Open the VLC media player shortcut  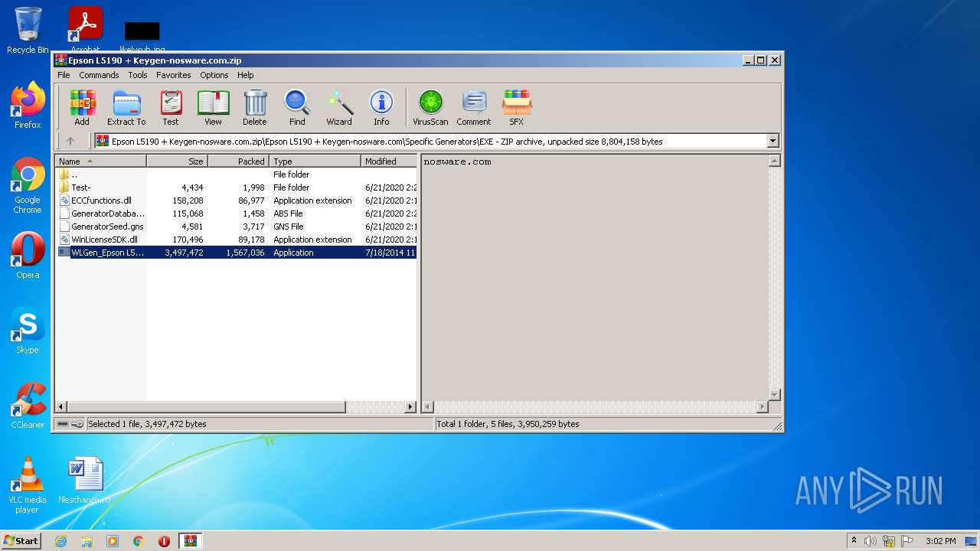click(x=28, y=485)
